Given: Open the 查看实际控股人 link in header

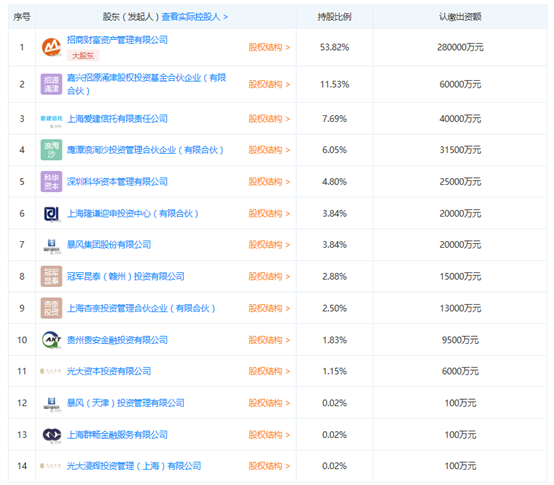Looking at the screenshot, I should coord(195,17).
